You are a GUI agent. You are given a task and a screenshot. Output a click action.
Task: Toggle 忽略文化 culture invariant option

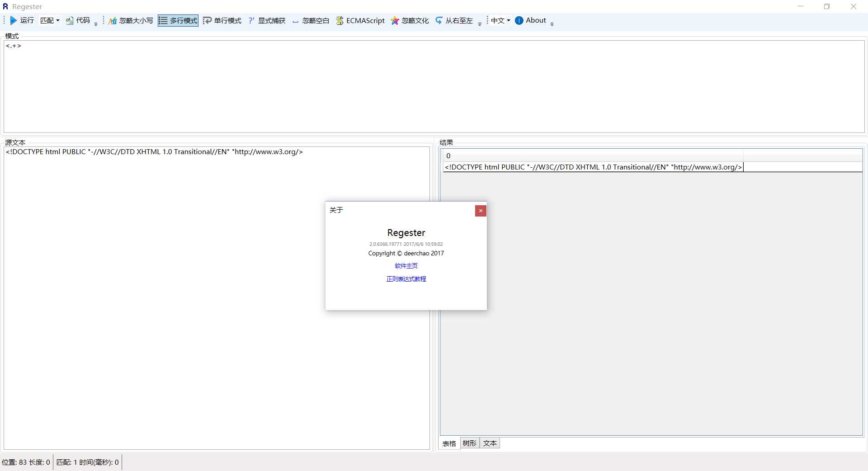pos(410,20)
